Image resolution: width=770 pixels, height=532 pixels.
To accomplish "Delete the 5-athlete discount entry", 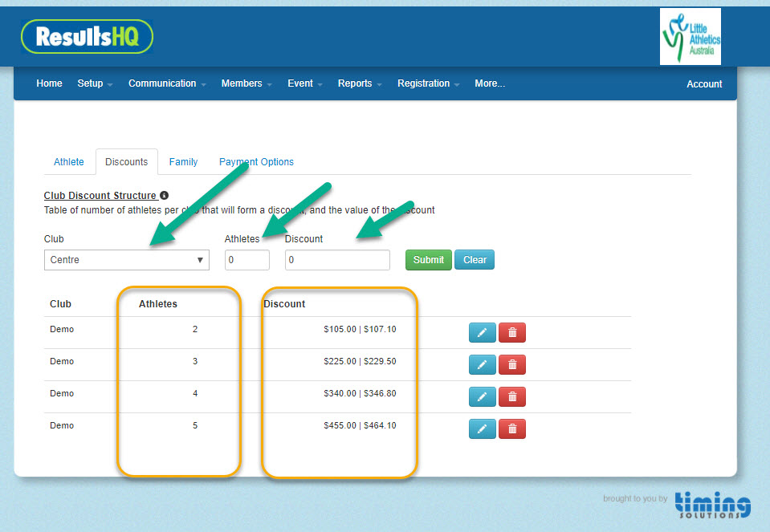I will click(x=511, y=428).
